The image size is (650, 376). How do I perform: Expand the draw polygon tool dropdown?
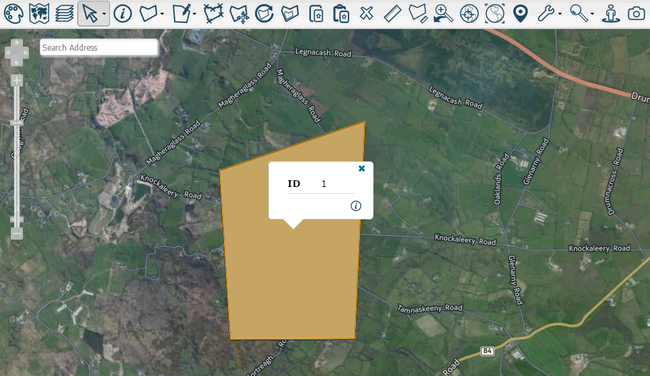[x=162, y=14]
